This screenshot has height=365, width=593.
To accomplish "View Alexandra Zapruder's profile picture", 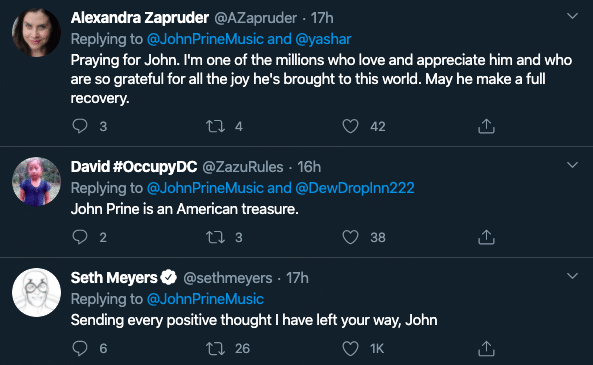I will pyautogui.click(x=36, y=33).
